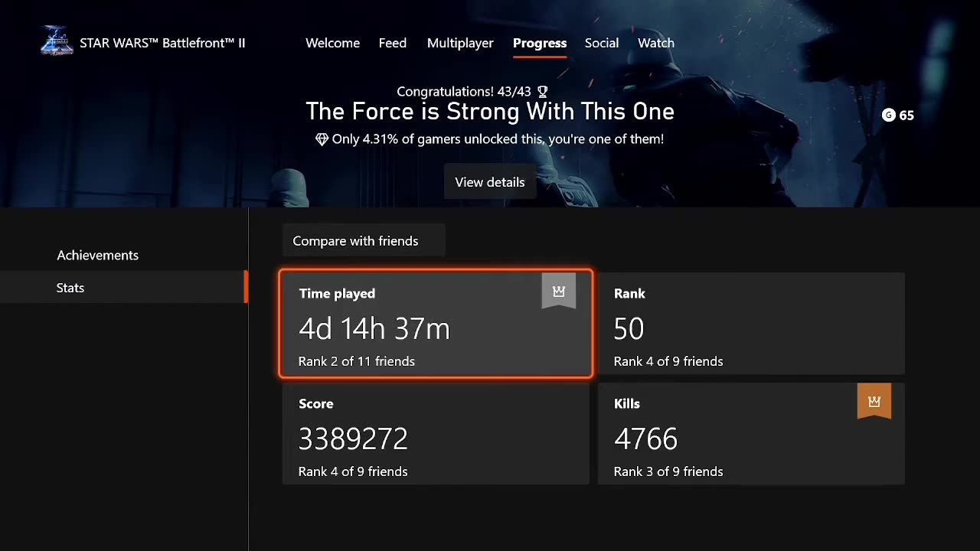
Task: Open the Social tab
Action: point(601,43)
